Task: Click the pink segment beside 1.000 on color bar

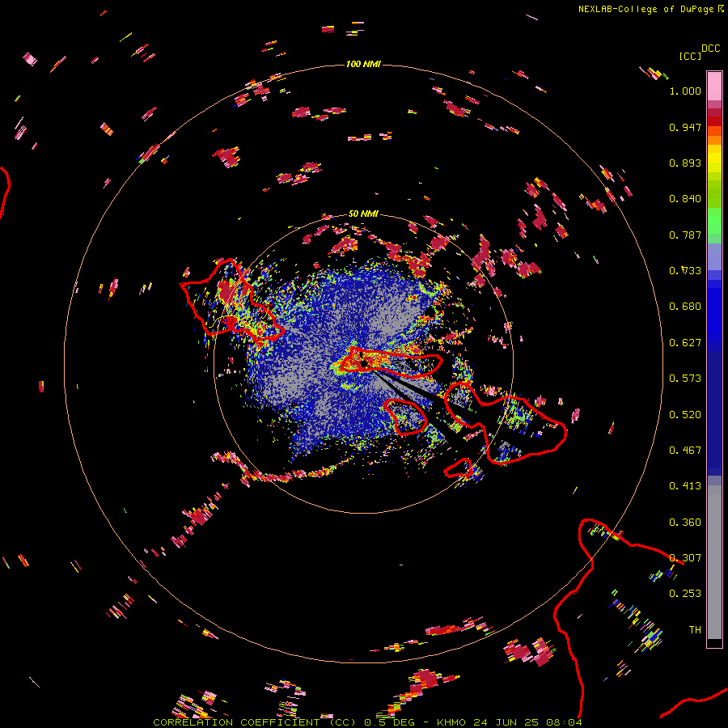Action: click(x=714, y=87)
